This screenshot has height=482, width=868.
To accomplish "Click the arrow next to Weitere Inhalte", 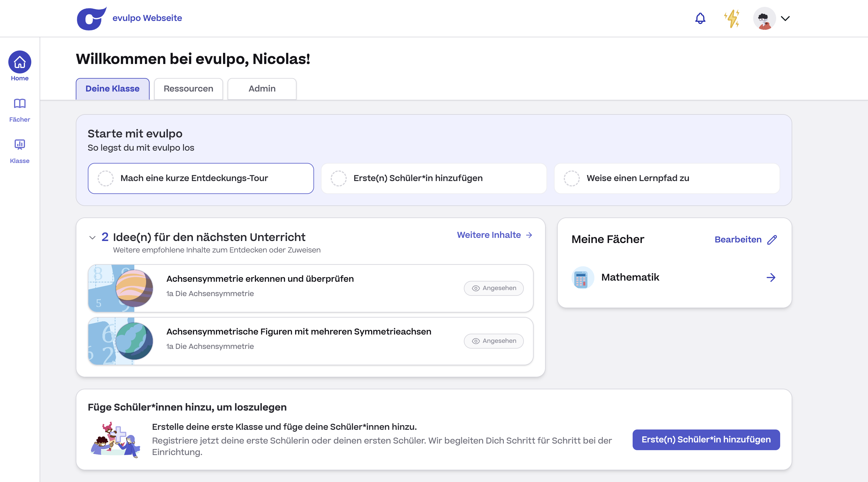I will (529, 235).
